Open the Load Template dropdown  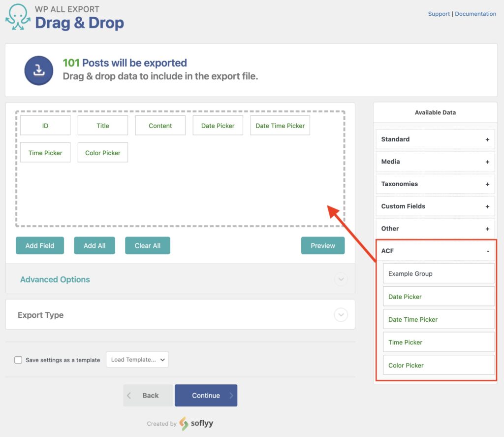tap(137, 360)
